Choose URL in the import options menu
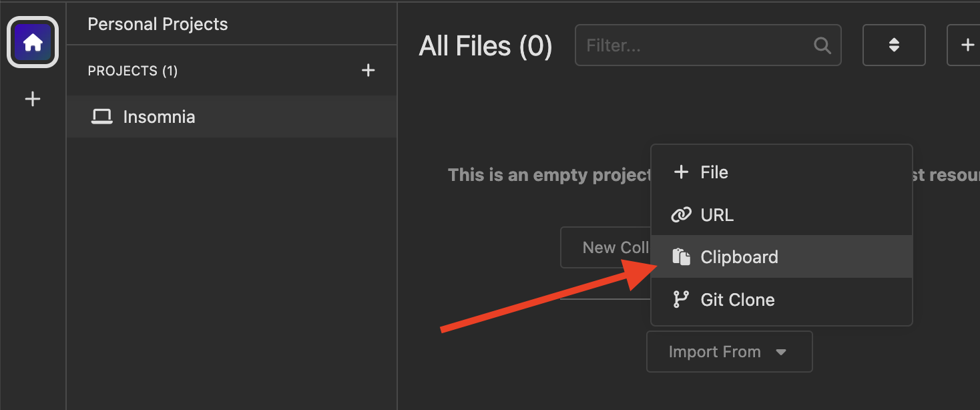This screenshot has height=410, width=980. (717, 214)
